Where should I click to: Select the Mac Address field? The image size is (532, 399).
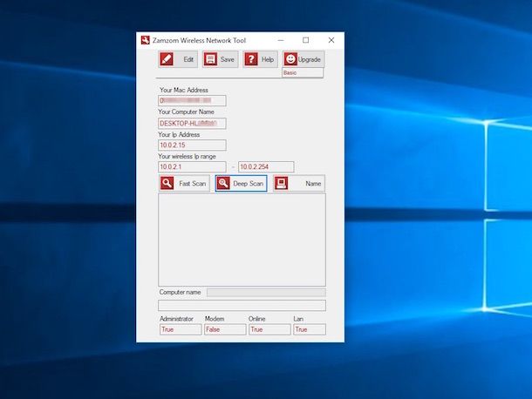(x=192, y=101)
